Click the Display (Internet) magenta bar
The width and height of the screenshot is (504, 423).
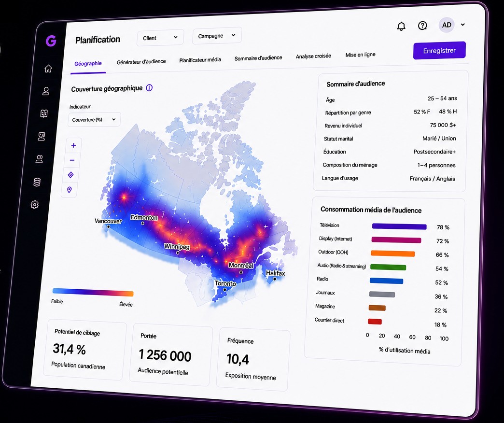pos(396,240)
